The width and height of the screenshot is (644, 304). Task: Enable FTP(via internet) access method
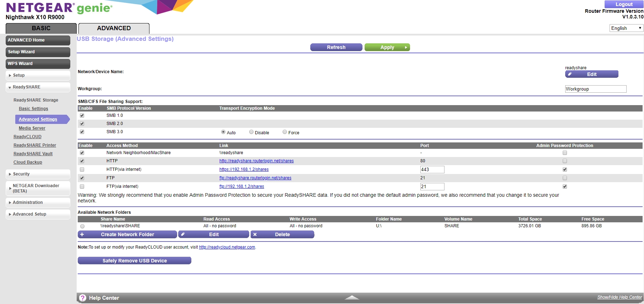[82, 186]
